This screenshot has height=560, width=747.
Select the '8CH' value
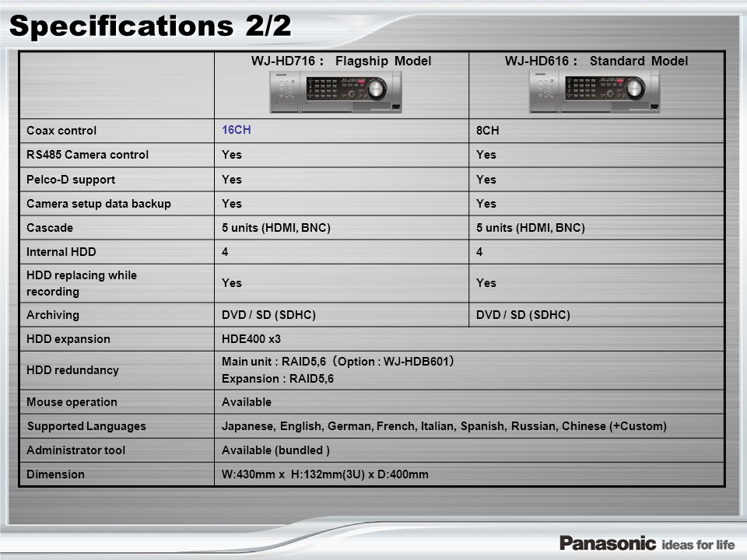coord(487,131)
